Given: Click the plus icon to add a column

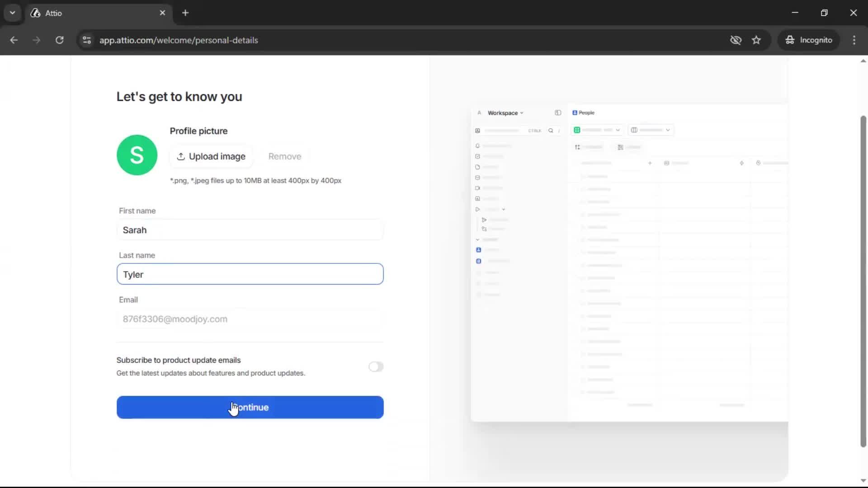Looking at the screenshot, I should coord(651,164).
